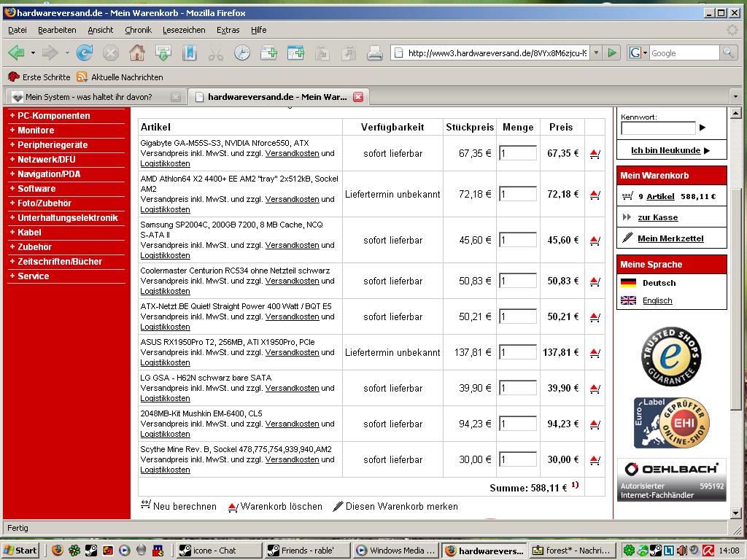The width and height of the screenshot is (747, 560).
Task: Click Aktuelle Nachrichten feed bookmark
Action: (x=120, y=77)
